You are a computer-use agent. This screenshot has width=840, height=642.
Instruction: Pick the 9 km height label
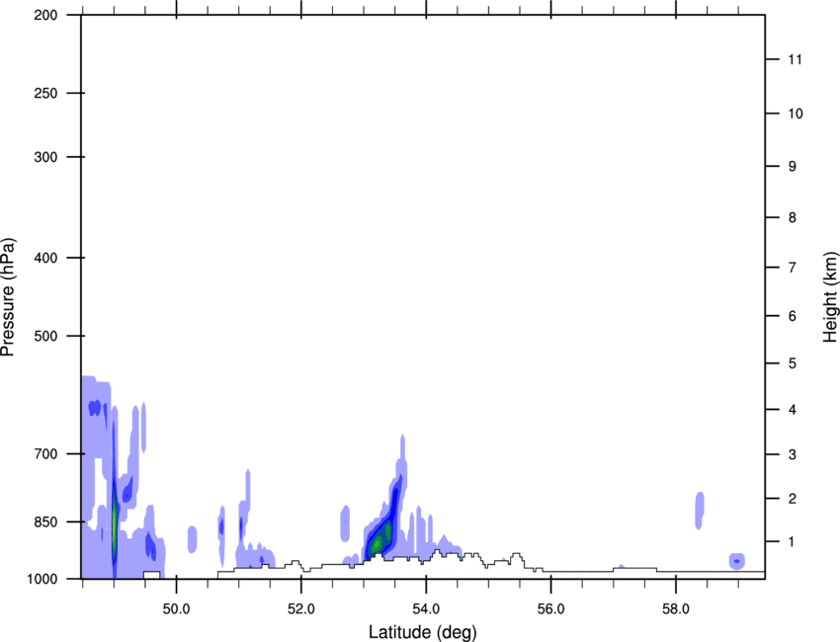tap(793, 167)
